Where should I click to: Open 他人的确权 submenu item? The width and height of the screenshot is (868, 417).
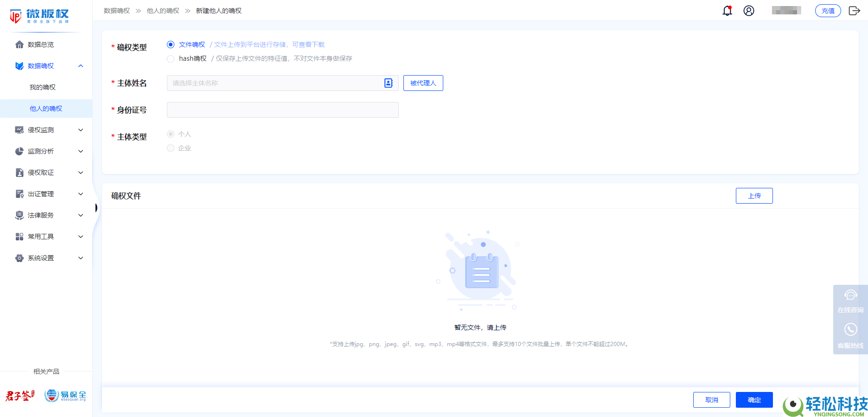click(46, 109)
